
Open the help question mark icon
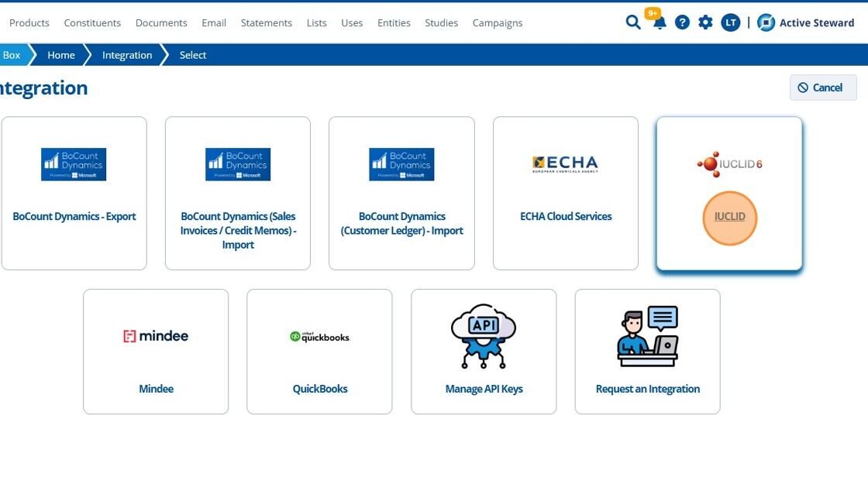(682, 22)
